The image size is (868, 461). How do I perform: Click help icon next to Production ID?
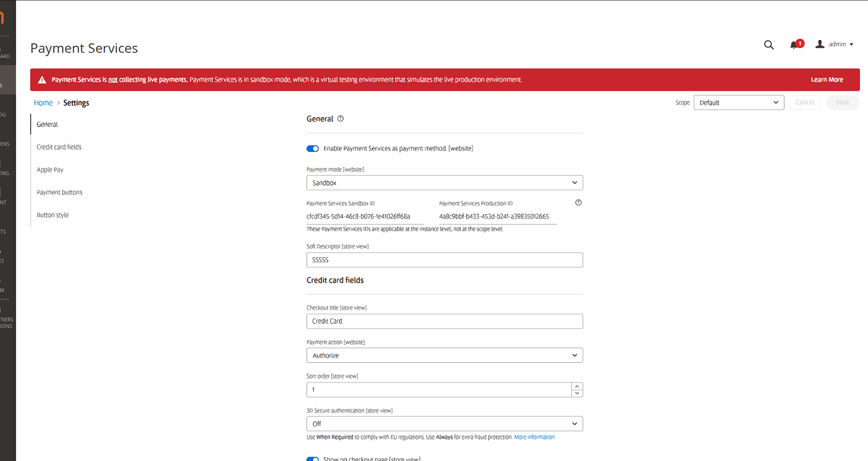tap(578, 203)
